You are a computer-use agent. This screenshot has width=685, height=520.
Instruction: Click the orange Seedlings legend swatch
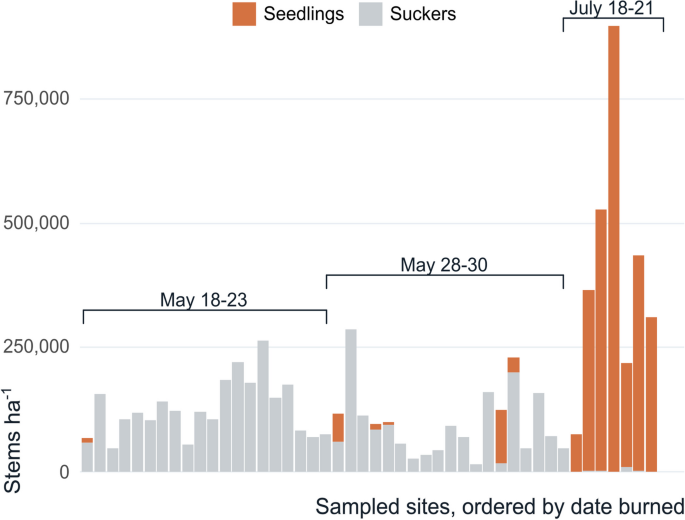pos(245,13)
